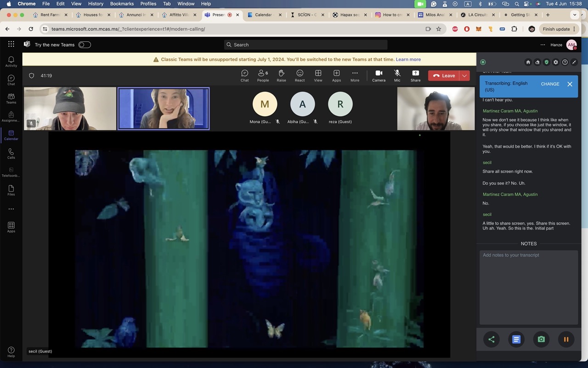Image resolution: width=588 pixels, height=368 pixels.
Task: Click CHANGE transcription language
Action: tap(550, 84)
